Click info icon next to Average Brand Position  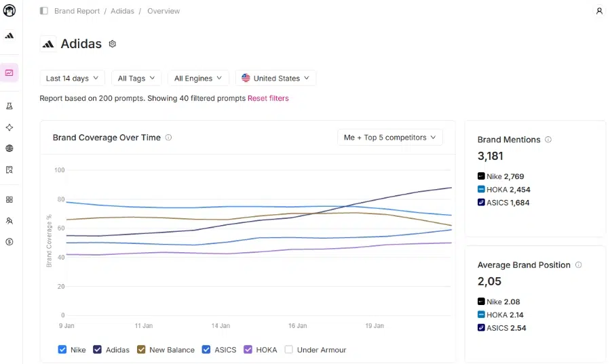coord(579,265)
